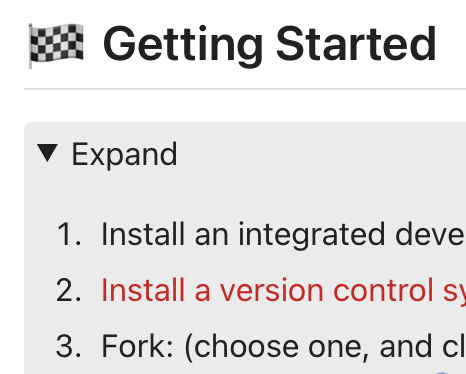Click the word 'control' in the red link
The width and height of the screenshot is (466, 374).
point(383,289)
